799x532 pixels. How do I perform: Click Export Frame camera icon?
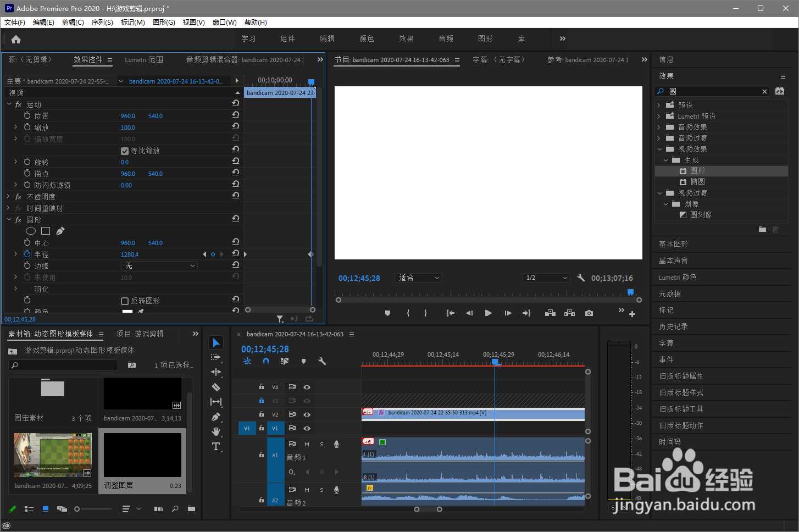tap(589, 313)
